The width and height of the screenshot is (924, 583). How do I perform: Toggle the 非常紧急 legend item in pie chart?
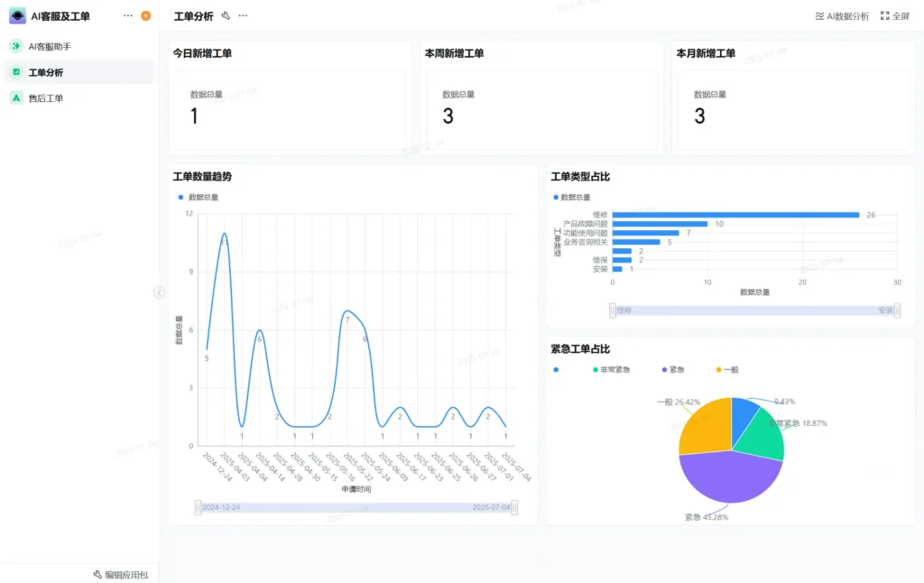point(611,370)
